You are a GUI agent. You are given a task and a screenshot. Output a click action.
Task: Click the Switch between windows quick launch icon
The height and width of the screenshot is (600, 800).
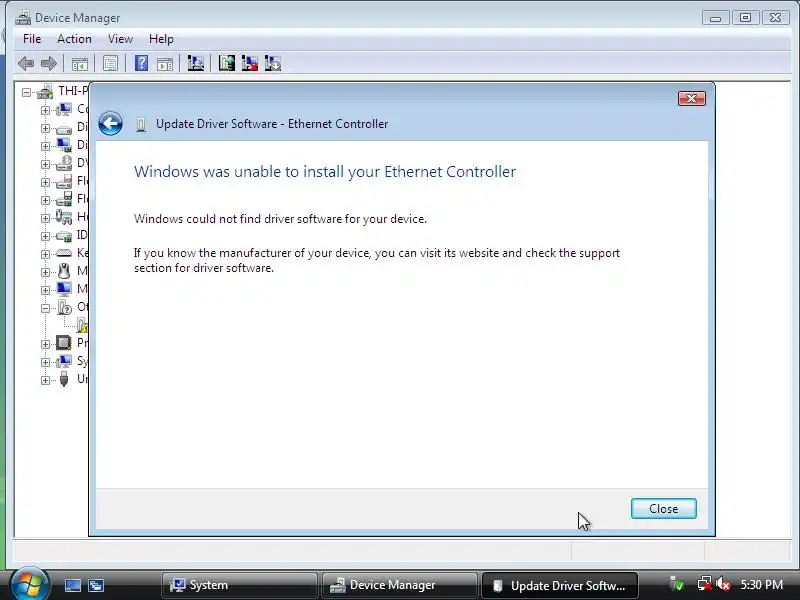pyautogui.click(x=96, y=585)
